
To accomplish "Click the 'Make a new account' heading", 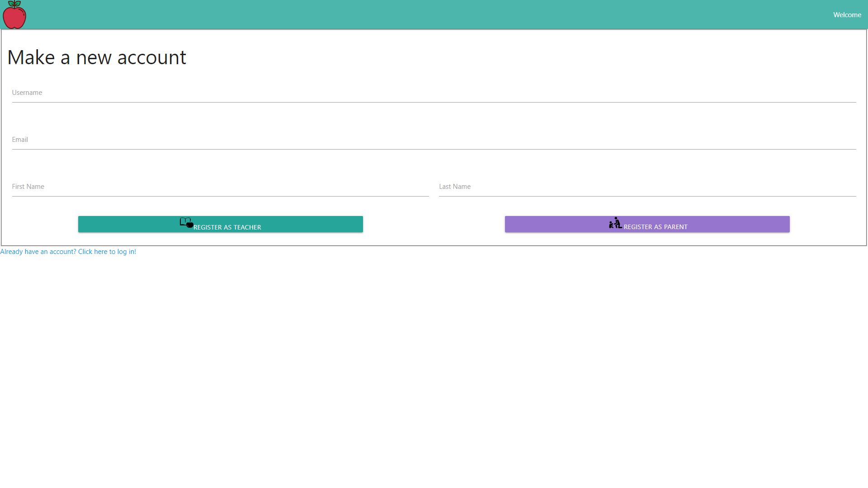I will point(97,57).
